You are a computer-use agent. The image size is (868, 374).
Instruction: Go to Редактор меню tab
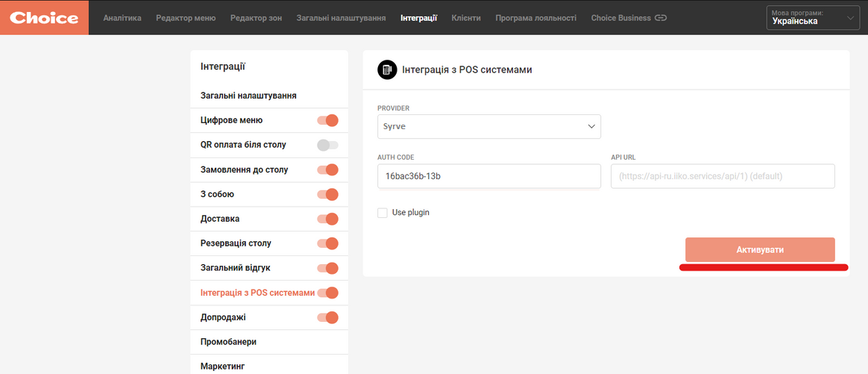[186, 18]
